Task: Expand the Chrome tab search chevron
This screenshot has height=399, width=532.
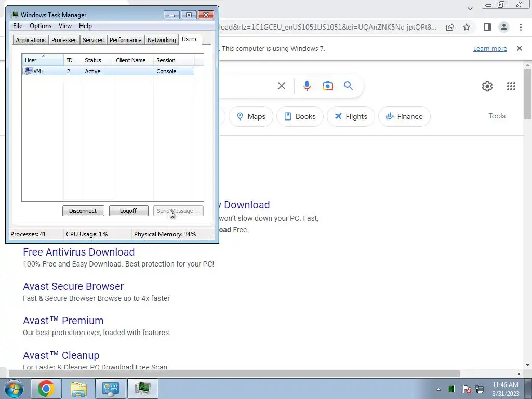Action: click(x=470, y=9)
